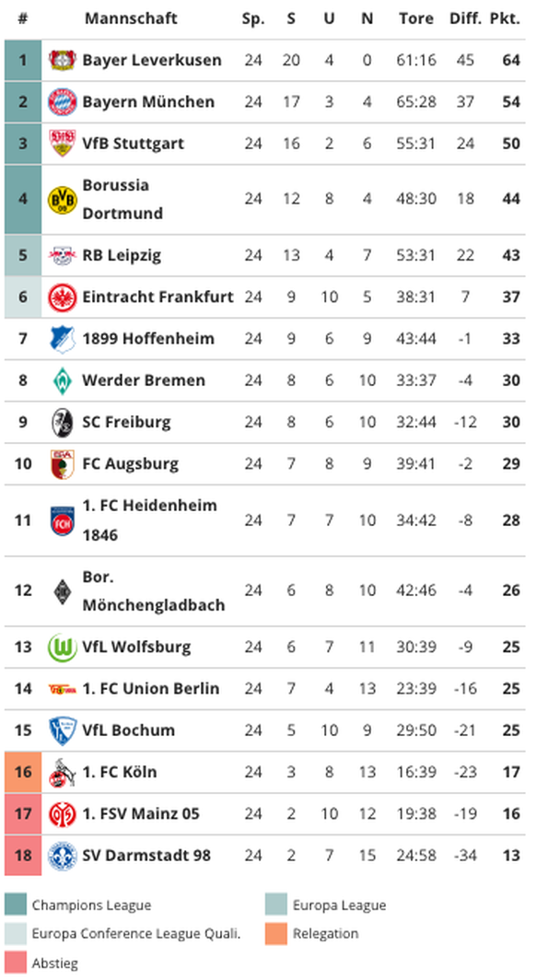Select the Werder Bremen diamond logo
536x980 pixels.
63,380
